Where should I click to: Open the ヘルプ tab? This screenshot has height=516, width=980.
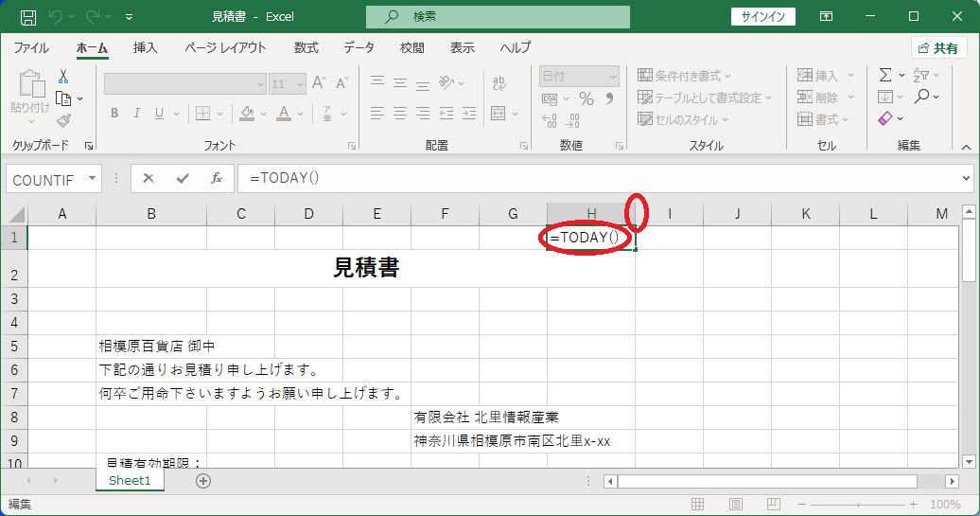coord(516,48)
